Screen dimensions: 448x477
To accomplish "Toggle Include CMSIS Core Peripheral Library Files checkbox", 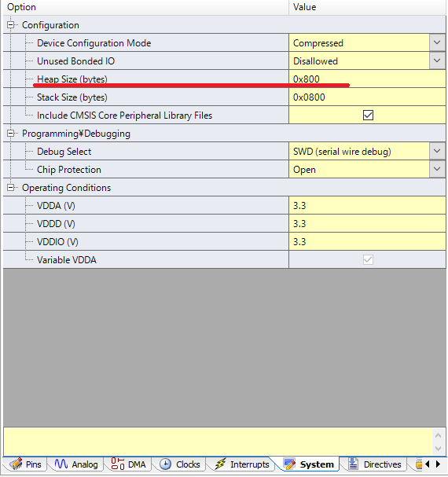I will tap(368, 116).
